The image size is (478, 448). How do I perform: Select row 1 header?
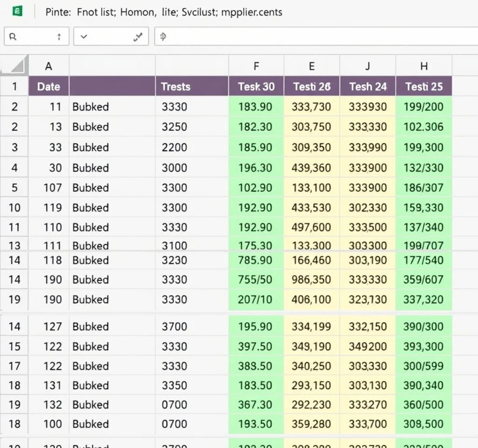click(x=14, y=86)
